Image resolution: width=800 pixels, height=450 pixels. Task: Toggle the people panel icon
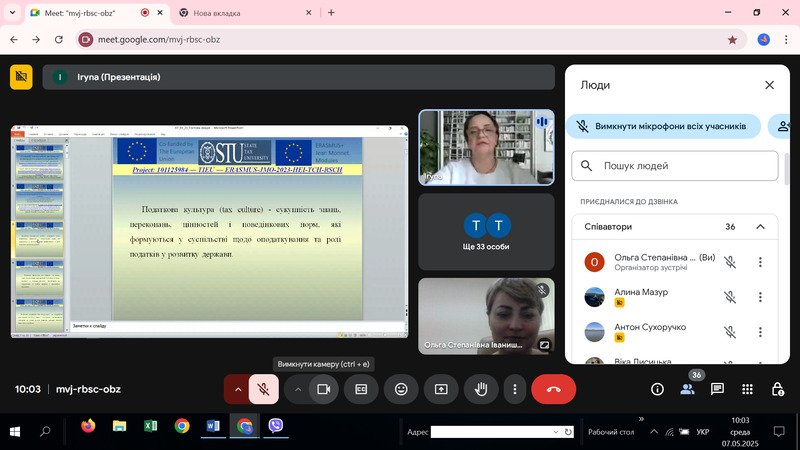(x=687, y=389)
